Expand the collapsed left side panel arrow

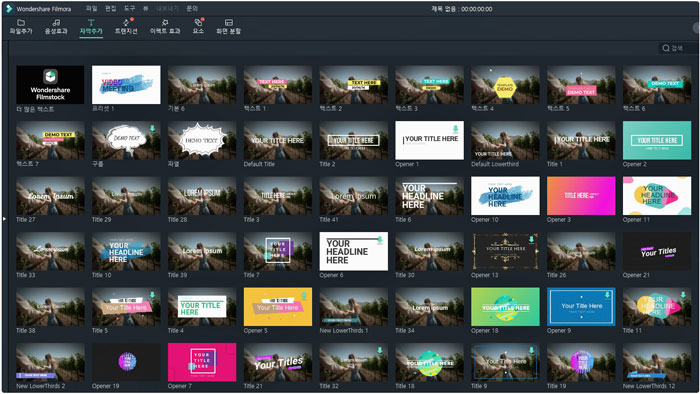4,219
